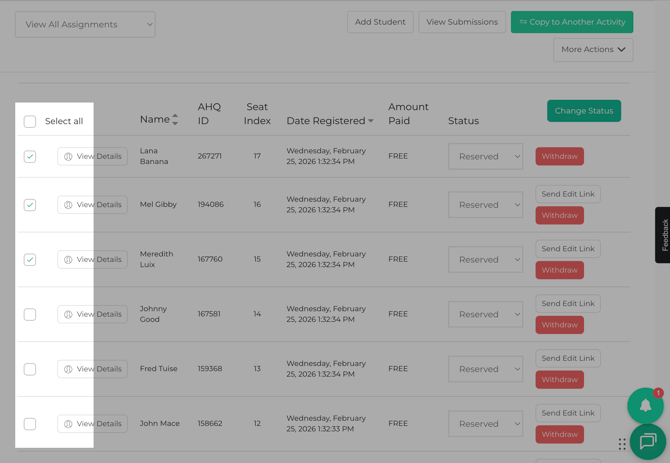Click the View Submissions button
The height and width of the screenshot is (463, 670).
click(x=462, y=22)
